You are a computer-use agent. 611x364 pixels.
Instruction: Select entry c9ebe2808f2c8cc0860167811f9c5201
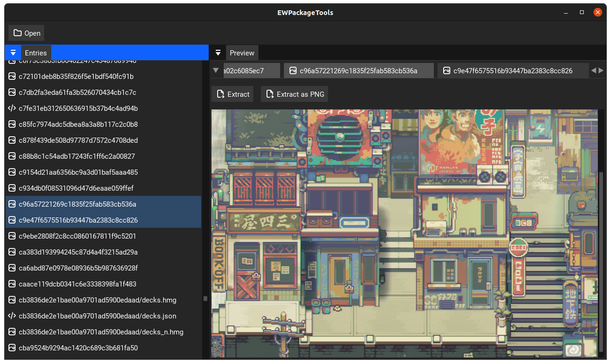pyautogui.click(x=103, y=236)
